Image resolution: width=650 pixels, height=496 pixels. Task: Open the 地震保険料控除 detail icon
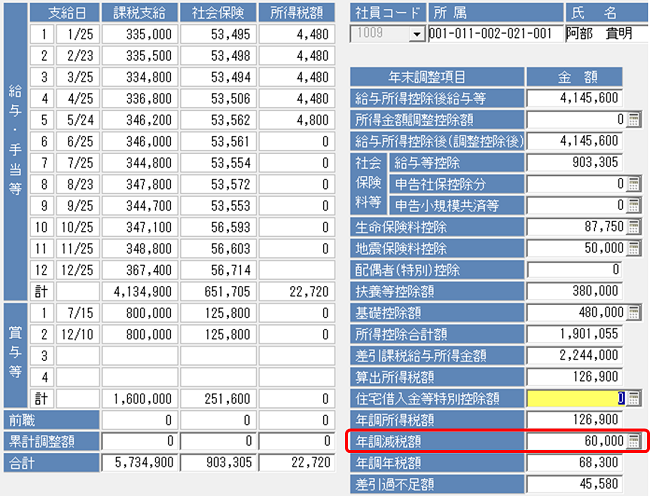coord(633,247)
